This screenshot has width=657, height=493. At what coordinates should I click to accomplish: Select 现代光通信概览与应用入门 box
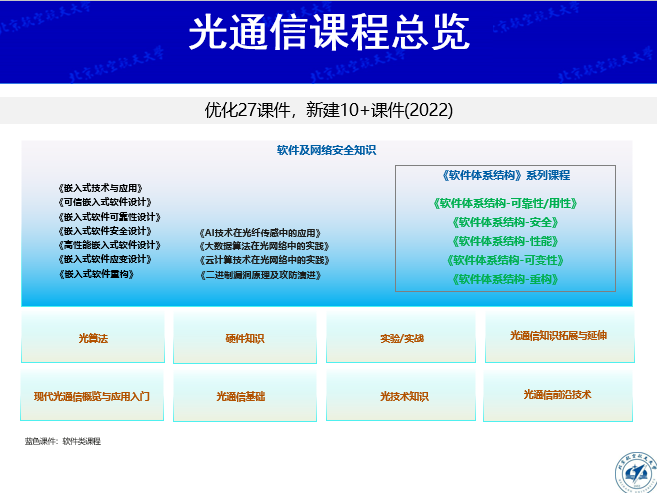click(92, 396)
